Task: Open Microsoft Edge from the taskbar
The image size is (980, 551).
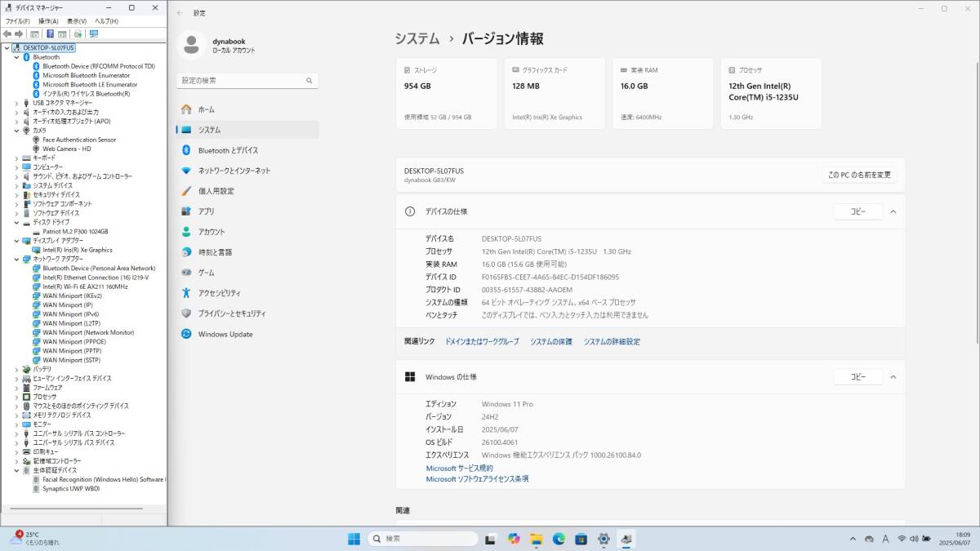Action: tap(559, 539)
